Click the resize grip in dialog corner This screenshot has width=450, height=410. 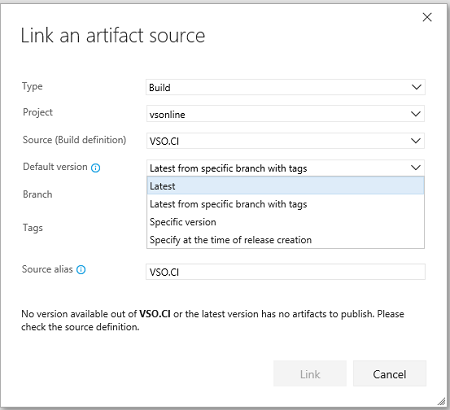441,401
